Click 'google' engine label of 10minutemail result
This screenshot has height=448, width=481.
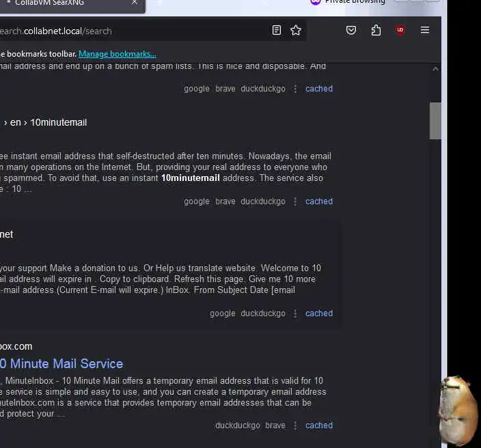(197, 201)
